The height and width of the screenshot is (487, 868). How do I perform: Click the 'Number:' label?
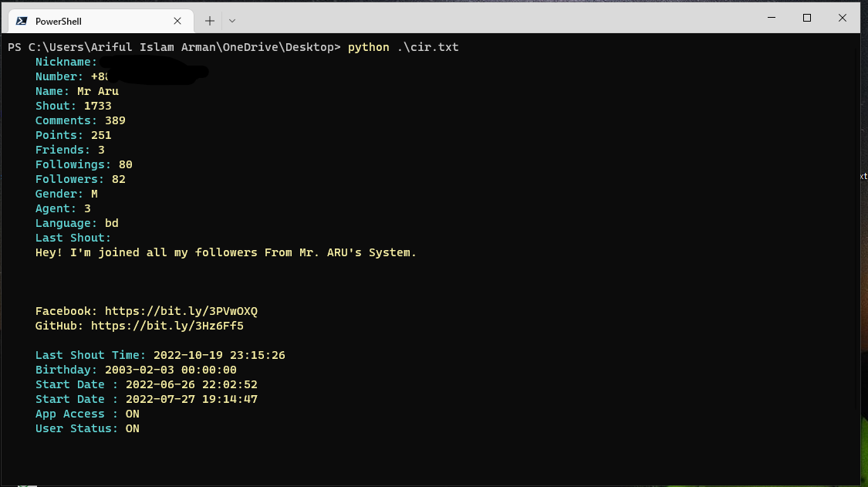click(x=59, y=76)
